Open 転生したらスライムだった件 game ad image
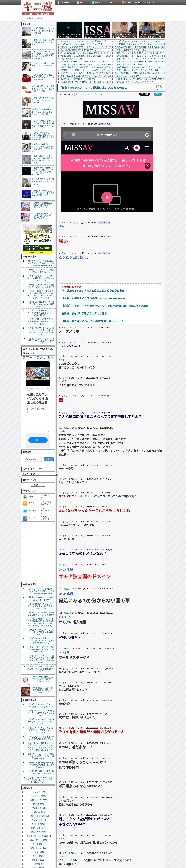 38,374
